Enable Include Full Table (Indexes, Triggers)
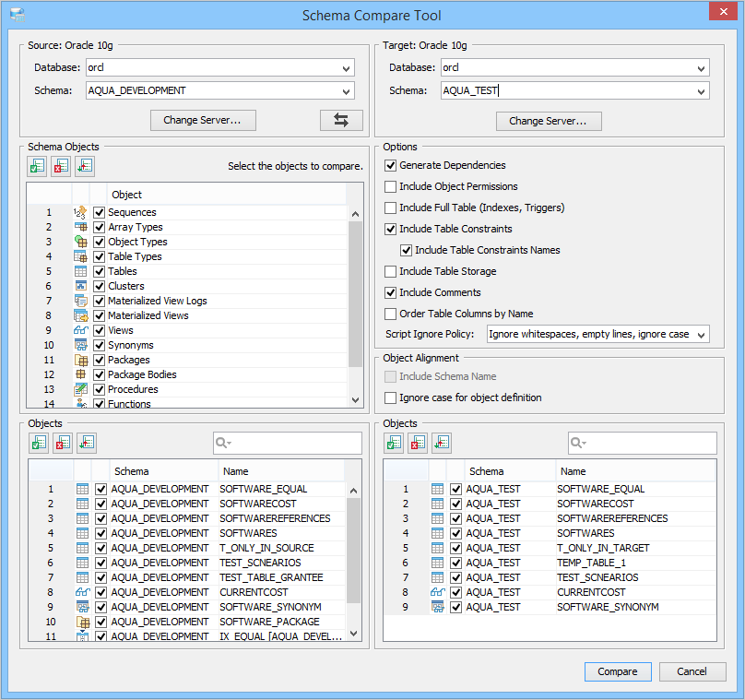The height and width of the screenshot is (700, 745). (x=391, y=208)
